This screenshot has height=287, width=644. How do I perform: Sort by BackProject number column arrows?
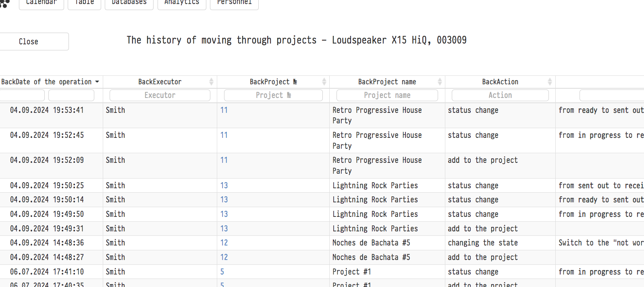324,82
